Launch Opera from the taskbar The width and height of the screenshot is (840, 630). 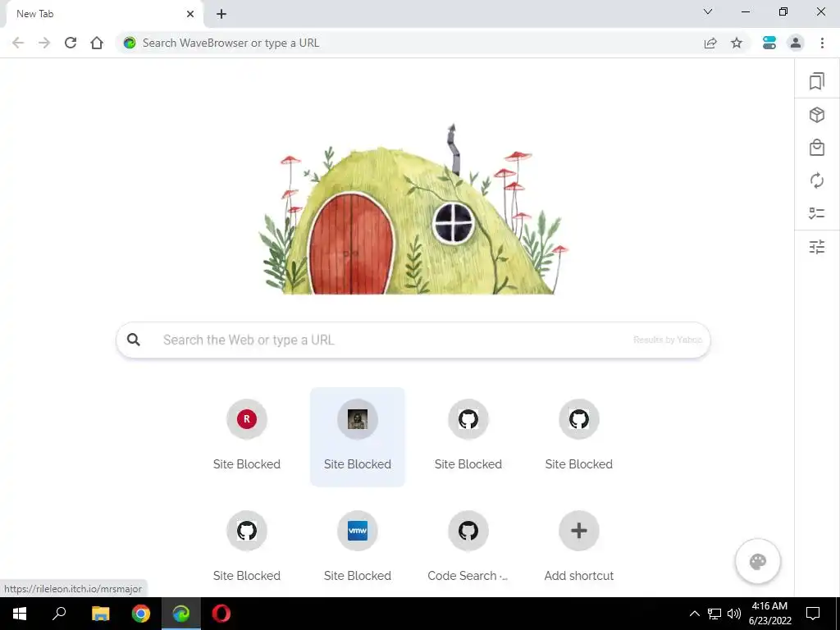(x=221, y=614)
